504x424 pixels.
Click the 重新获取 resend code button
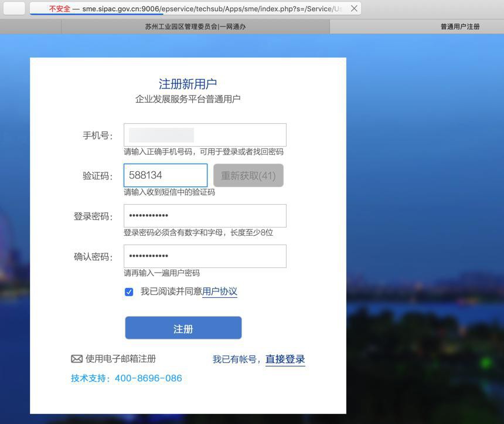click(248, 175)
